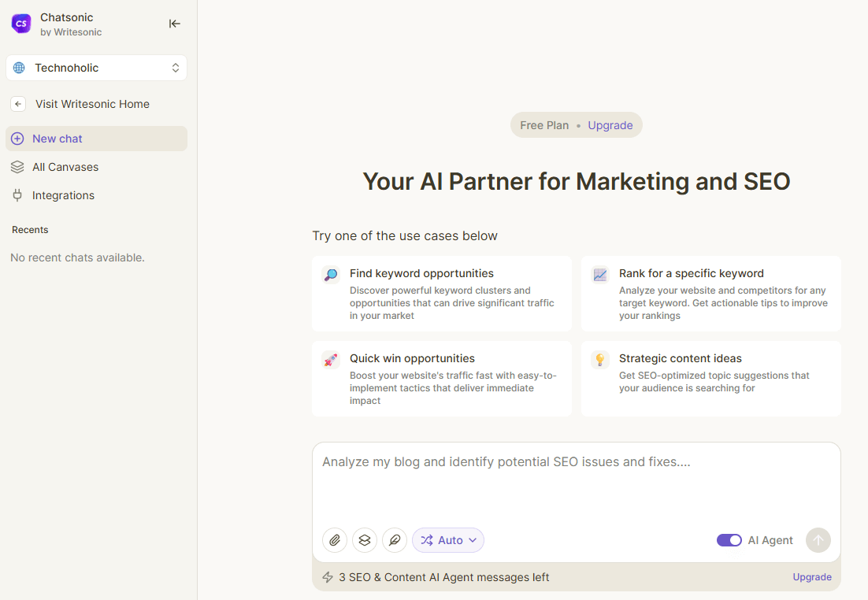Open All Canvases
Image resolution: width=868 pixels, height=600 pixels.
click(x=65, y=167)
